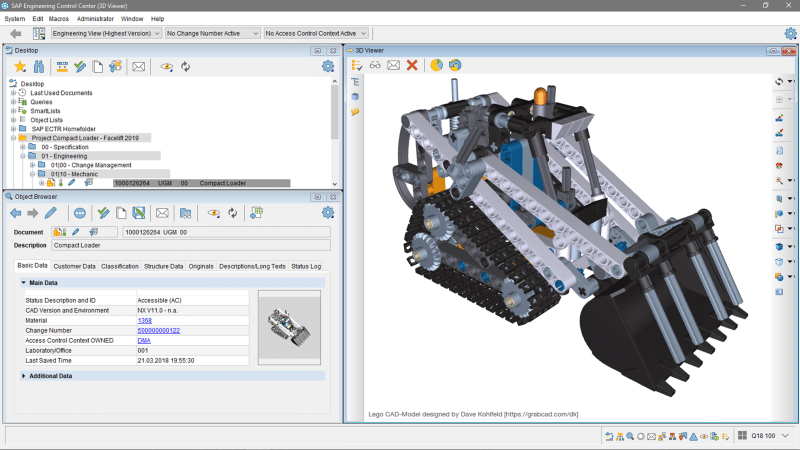This screenshot has height=450, width=800.
Task: Open the Q18 100 system dropdown chevron
Action: tap(785, 436)
